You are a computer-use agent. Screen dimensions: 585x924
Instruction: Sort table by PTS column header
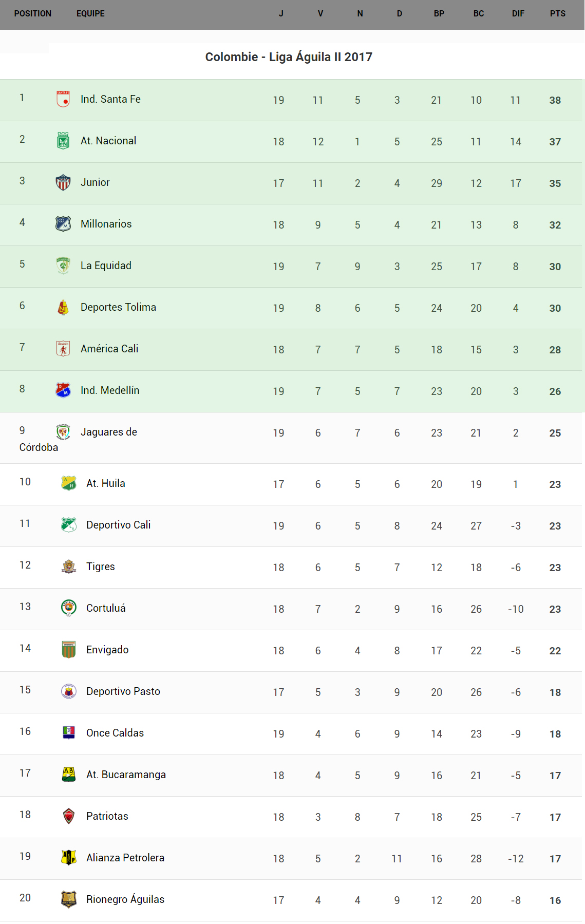pyautogui.click(x=557, y=14)
